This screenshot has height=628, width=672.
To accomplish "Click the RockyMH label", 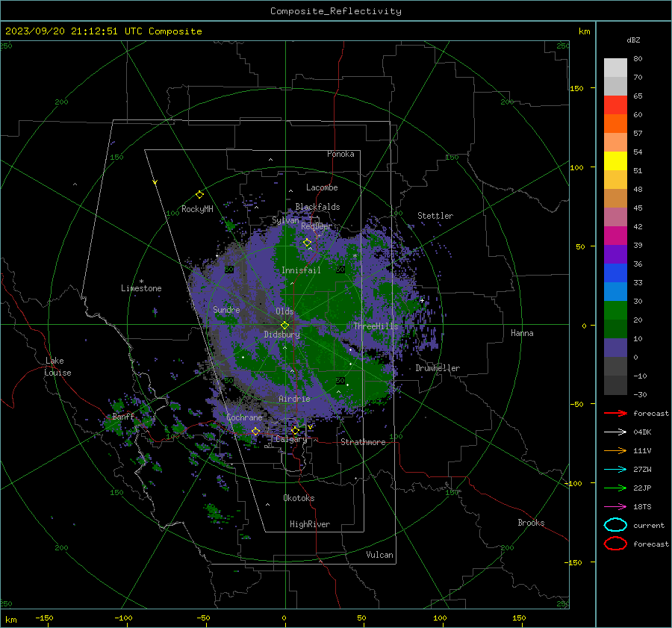I will click(197, 209).
